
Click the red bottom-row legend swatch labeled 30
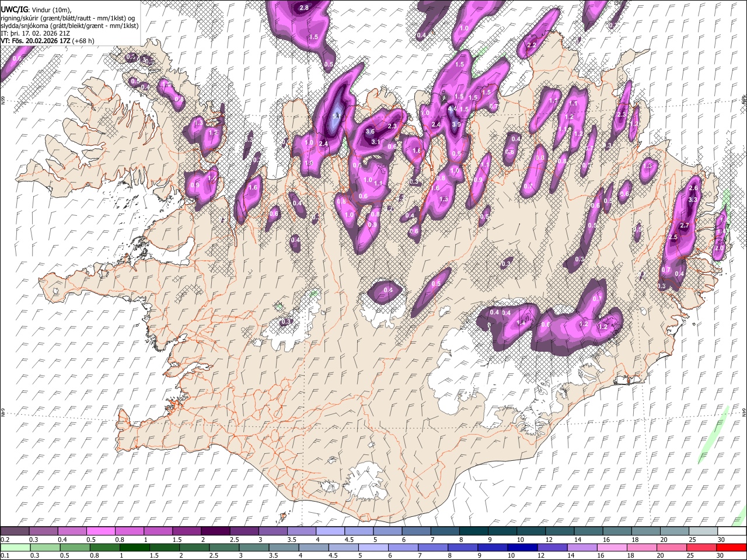click(x=732, y=547)
